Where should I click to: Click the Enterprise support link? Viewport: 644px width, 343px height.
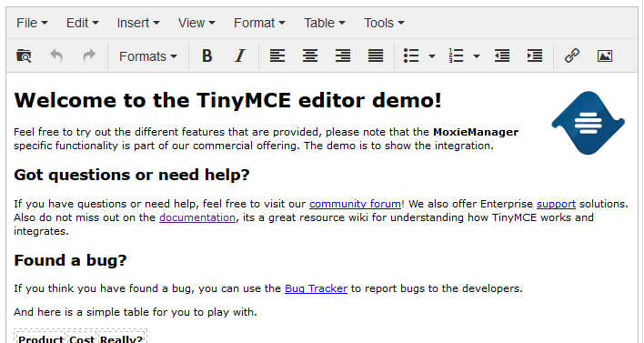pyautogui.click(x=556, y=204)
